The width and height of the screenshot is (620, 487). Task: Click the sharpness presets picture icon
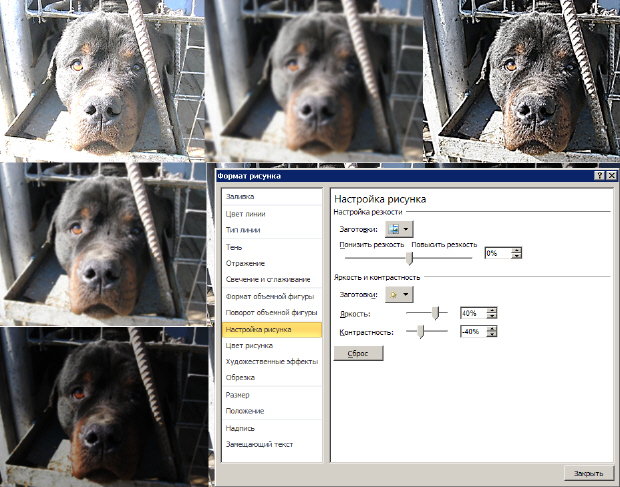coord(393,229)
